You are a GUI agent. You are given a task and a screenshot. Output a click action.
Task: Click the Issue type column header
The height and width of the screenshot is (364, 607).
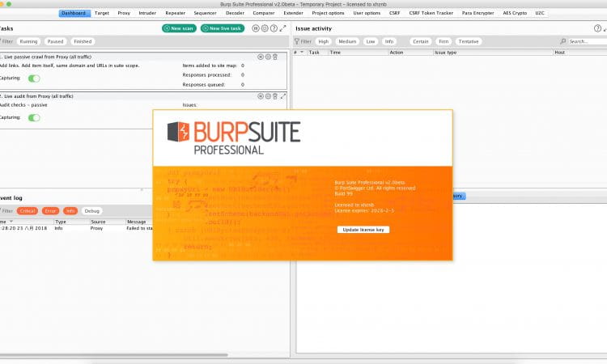(493, 53)
